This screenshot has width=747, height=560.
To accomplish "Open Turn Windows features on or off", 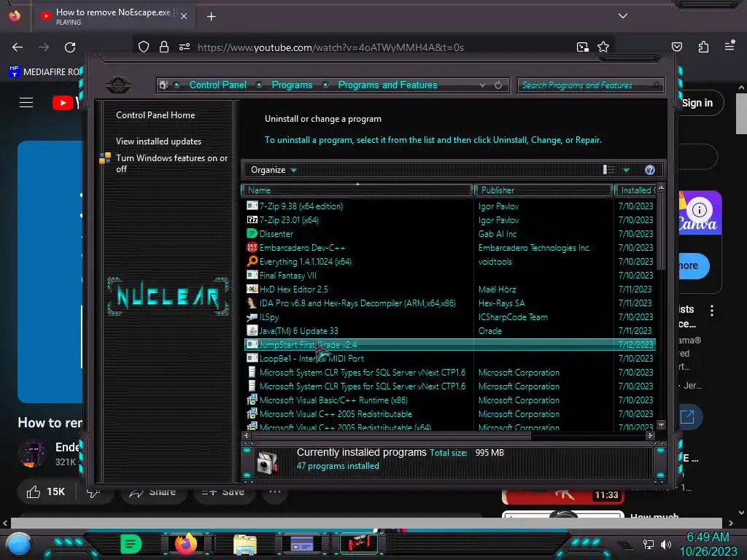I will 171,163.
